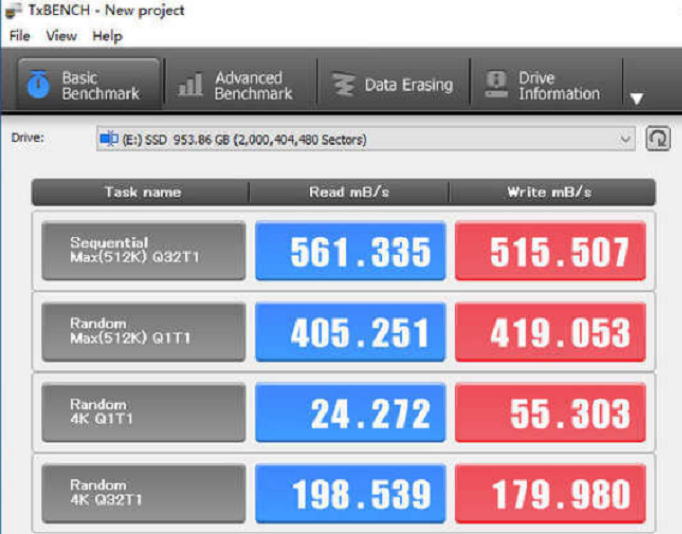Image resolution: width=682 pixels, height=534 pixels.
Task: Click the refresh drive list icon
Action: (x=657, y=139)
